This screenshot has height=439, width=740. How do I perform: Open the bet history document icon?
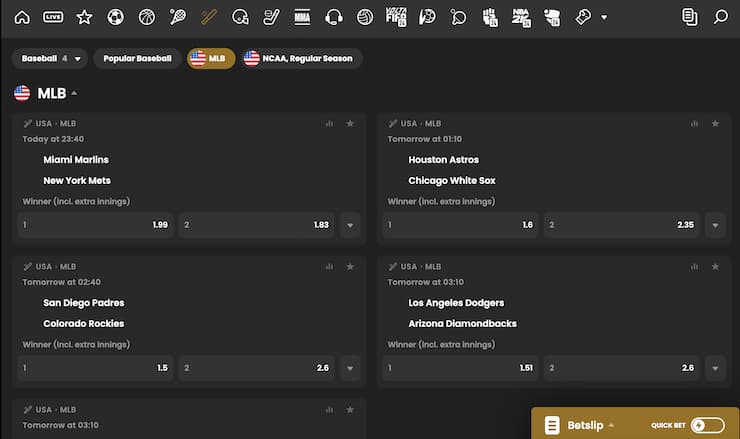click(x=690, y=17)
